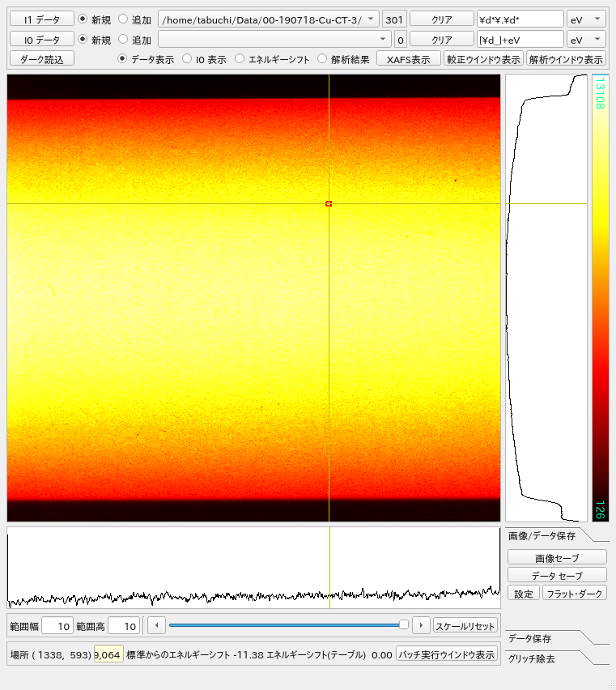The height and width of the screenshot is (690, 616).
Task: Click the blue horizontal slider handle
Action: [404, 624]
